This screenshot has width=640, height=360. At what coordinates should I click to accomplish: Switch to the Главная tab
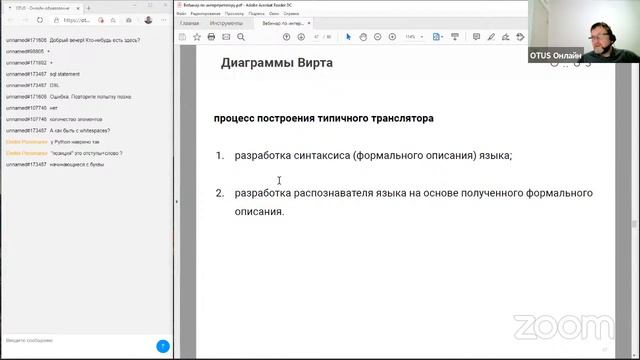(189, 23)
